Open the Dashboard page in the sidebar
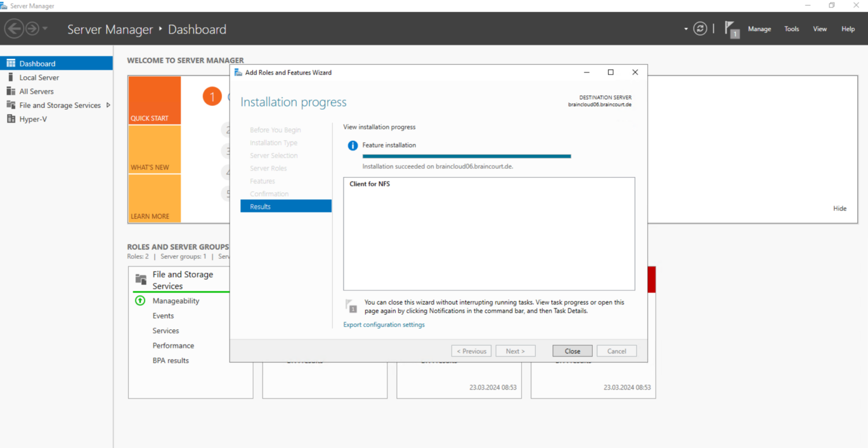 pyautogui.click(x=37, y=63)
